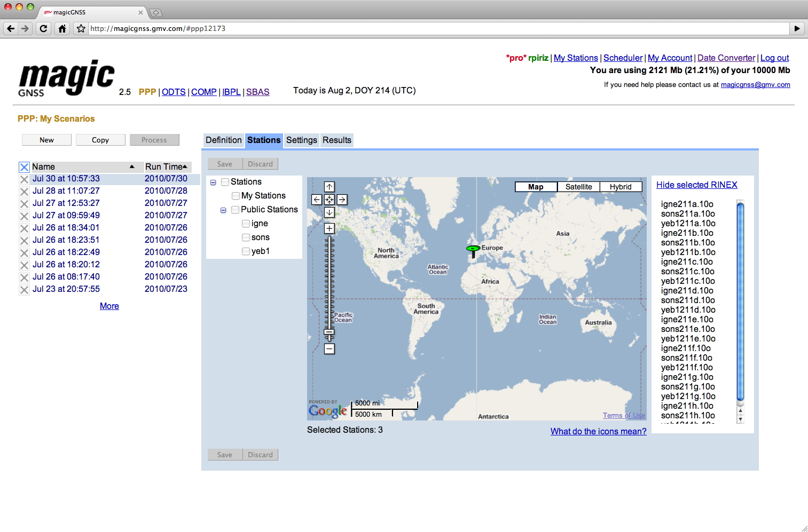Screen dimensions: 808x532
Task: Collapse the Stations tree node
Action: point(213,182)
